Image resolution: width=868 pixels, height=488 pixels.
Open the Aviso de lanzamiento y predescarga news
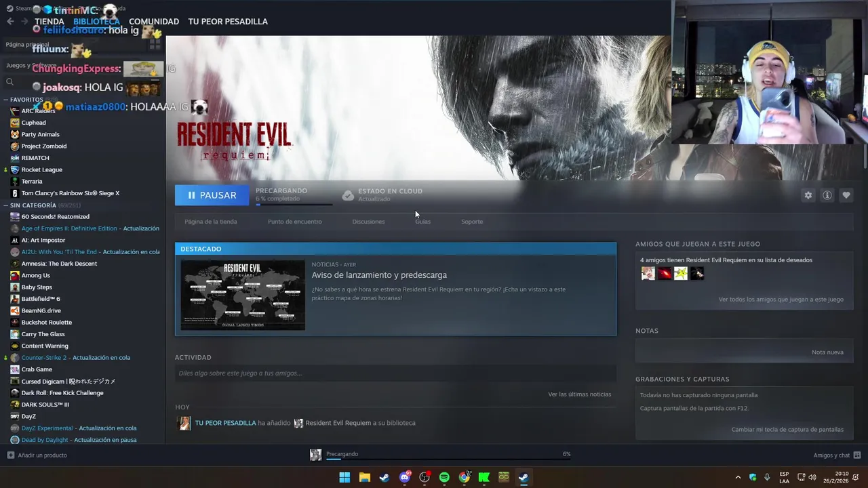[x=379, y=275]
